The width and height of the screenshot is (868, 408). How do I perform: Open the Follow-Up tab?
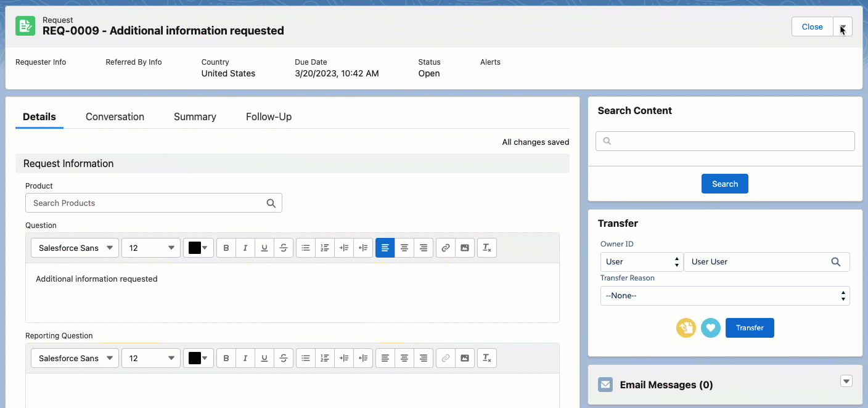pyautogui.click(x=269, y=116)
